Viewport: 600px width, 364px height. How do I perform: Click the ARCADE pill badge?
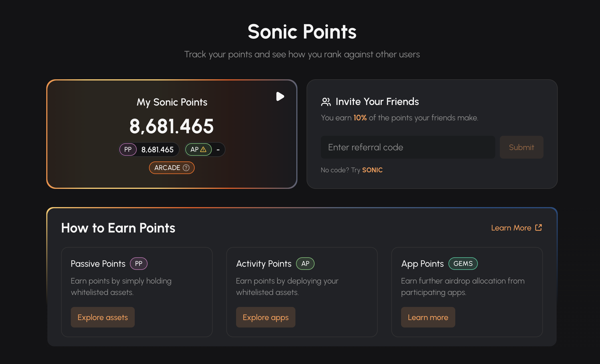168,168
